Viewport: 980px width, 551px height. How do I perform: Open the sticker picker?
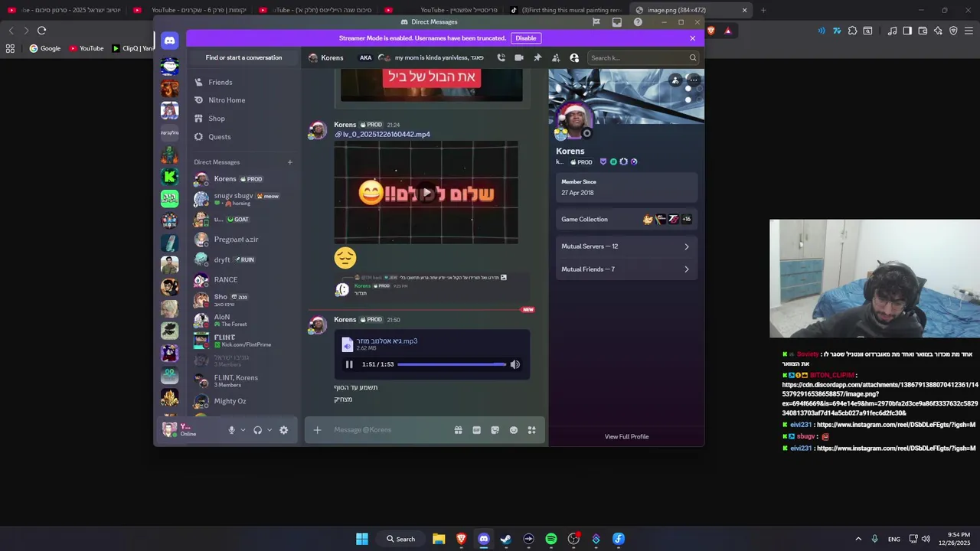495,430
